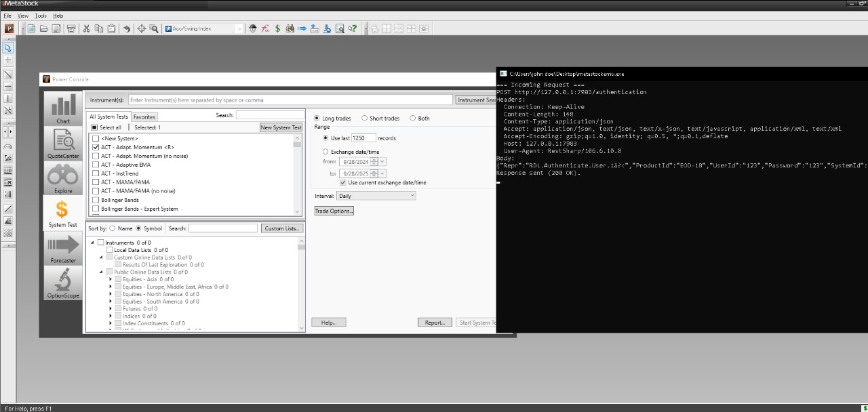
Task: Click the Save diskette toolbar icon
Action: tap(56, 28)
